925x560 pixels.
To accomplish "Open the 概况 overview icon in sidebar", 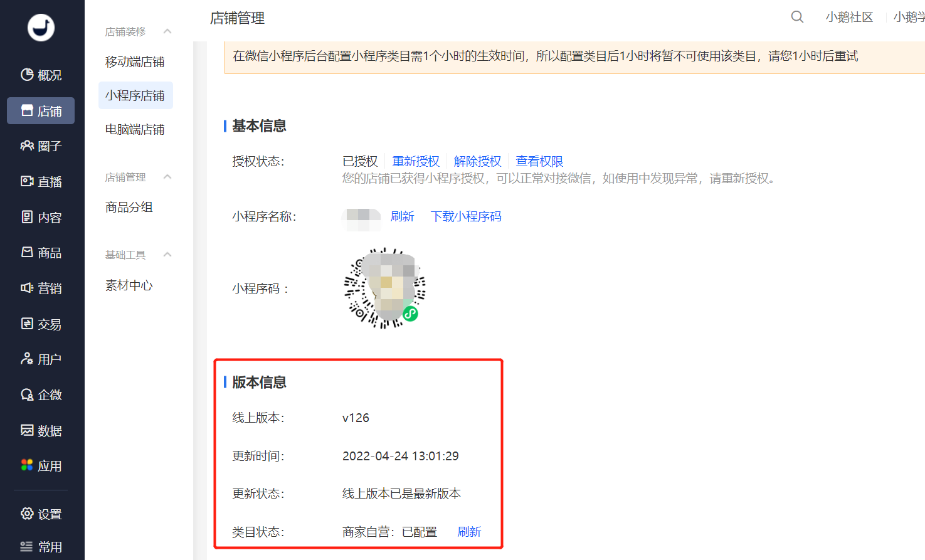I will tap(27, 75).
